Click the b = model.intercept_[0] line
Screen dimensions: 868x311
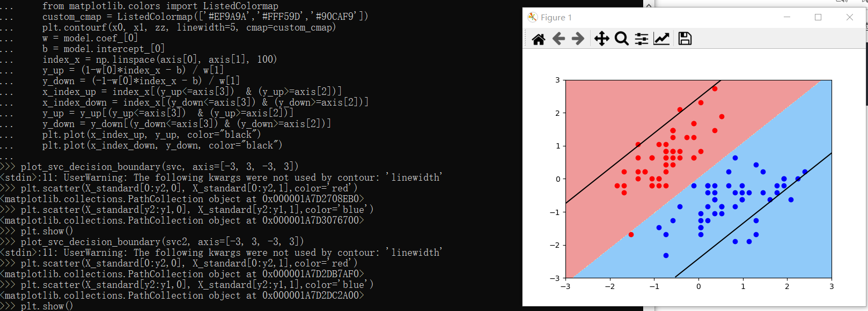(104, 49)
